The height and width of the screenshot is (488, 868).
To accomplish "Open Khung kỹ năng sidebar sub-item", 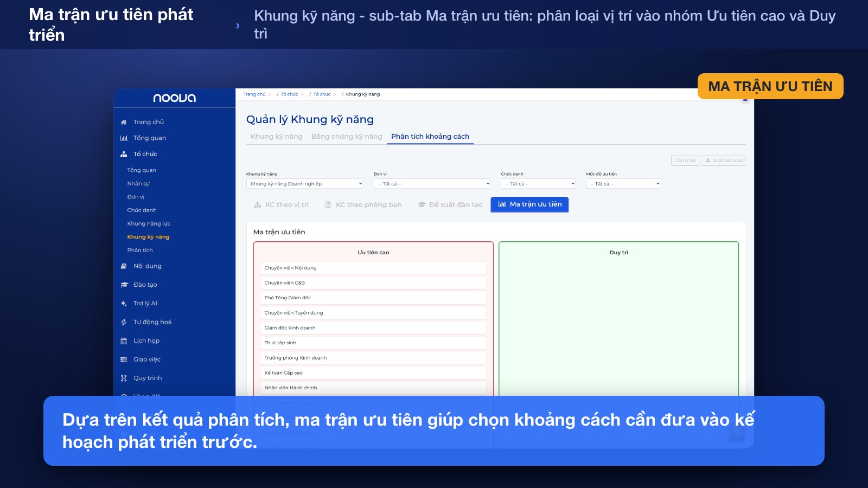I will coord(148,237).
